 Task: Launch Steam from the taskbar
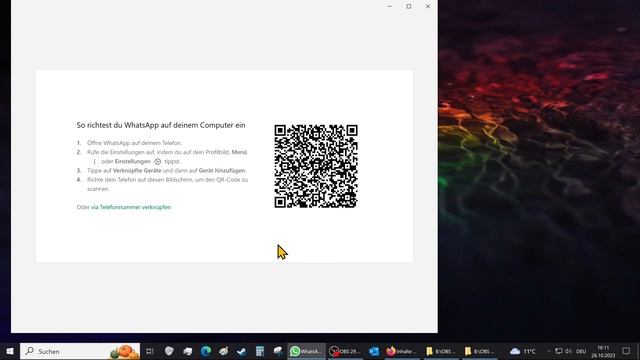click(x=242, y=351)
